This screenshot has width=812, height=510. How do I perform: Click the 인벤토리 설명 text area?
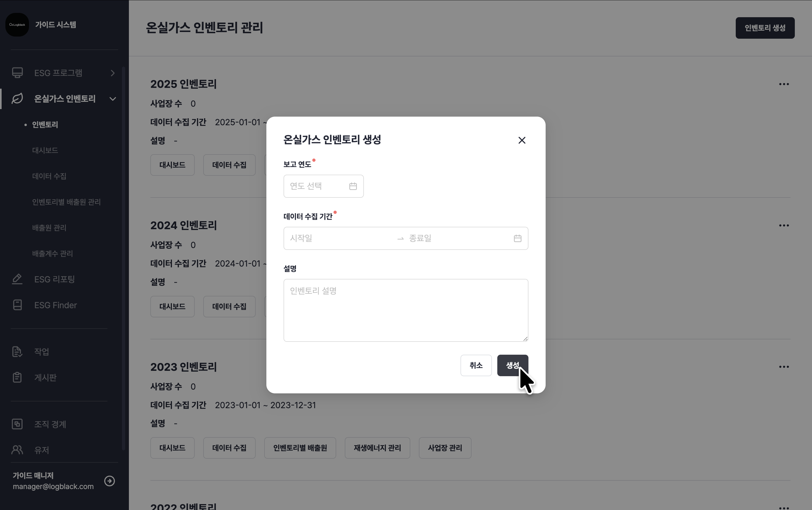click(x=405, y=310)
